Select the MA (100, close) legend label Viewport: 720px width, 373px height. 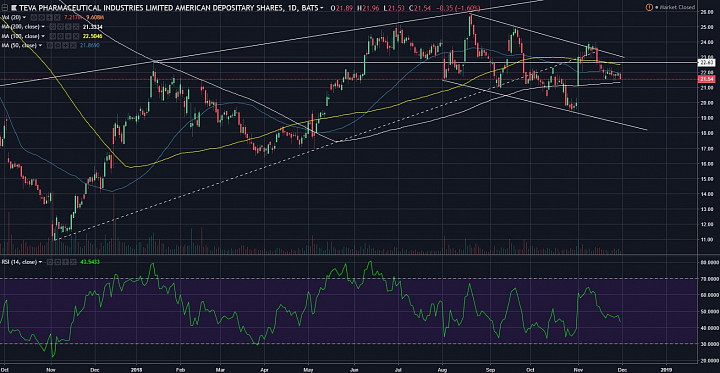pyautogui.click(x=21, y=36)
